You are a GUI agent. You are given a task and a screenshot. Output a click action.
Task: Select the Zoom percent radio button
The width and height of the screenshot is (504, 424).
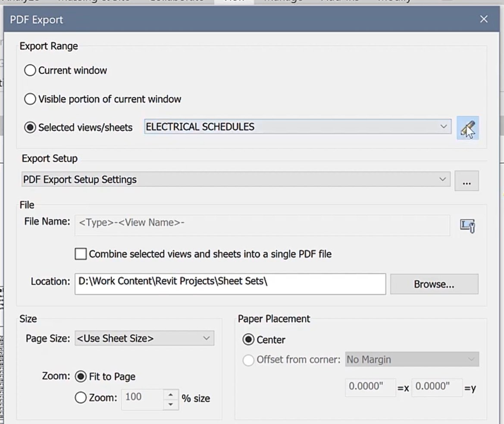click(x=81, y=398)
